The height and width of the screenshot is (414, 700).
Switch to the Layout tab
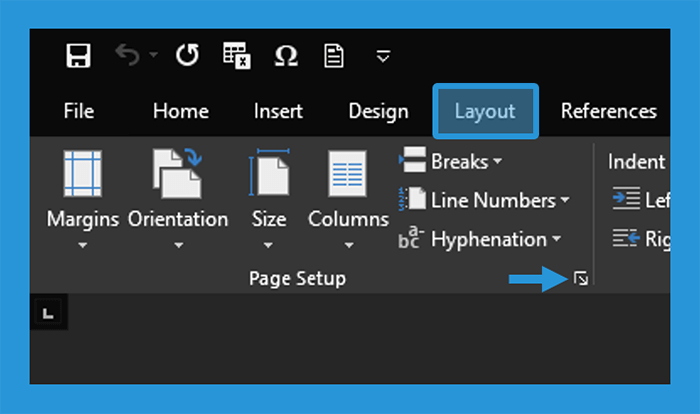coord(485,111)
